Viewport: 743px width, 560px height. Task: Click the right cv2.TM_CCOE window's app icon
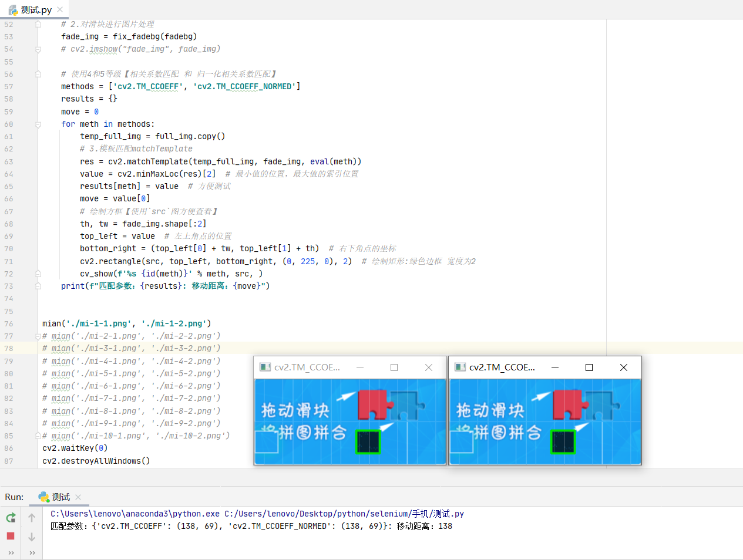(x=460, y=367)
